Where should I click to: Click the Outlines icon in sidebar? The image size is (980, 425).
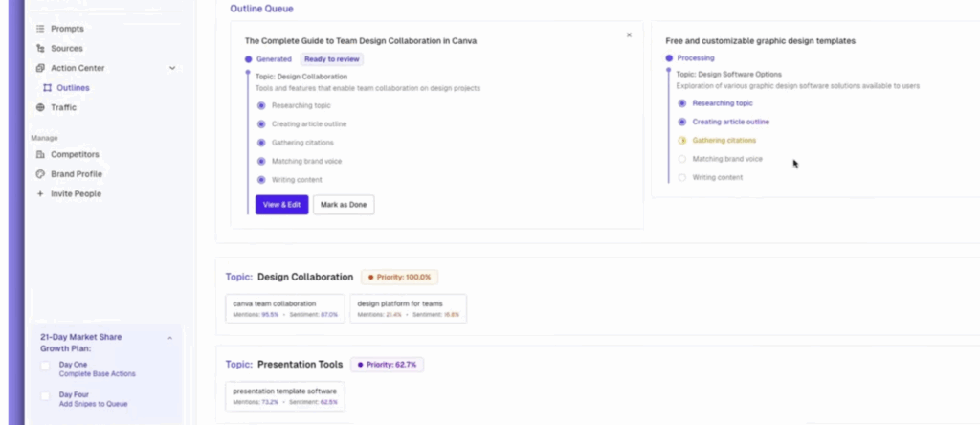coord(48,88)
